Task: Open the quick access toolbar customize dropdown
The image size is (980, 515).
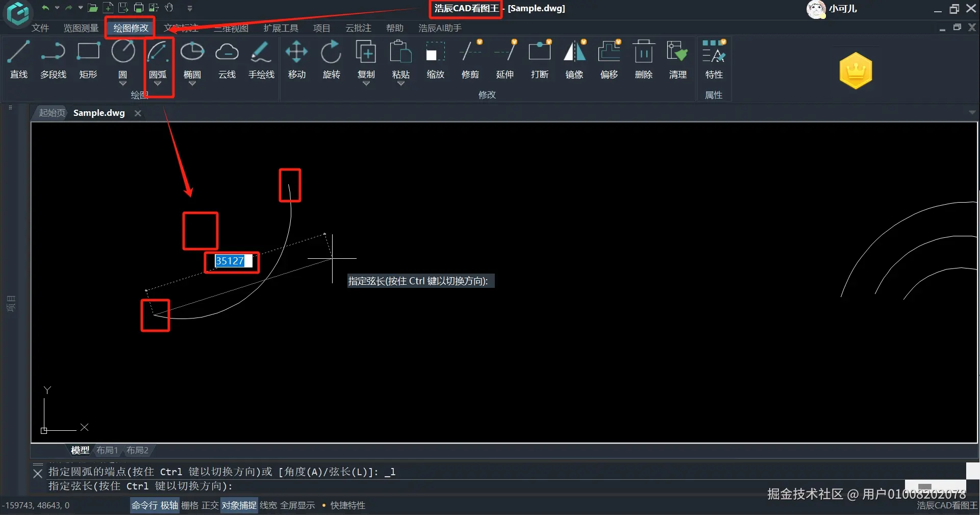Action: pos(190,8)
